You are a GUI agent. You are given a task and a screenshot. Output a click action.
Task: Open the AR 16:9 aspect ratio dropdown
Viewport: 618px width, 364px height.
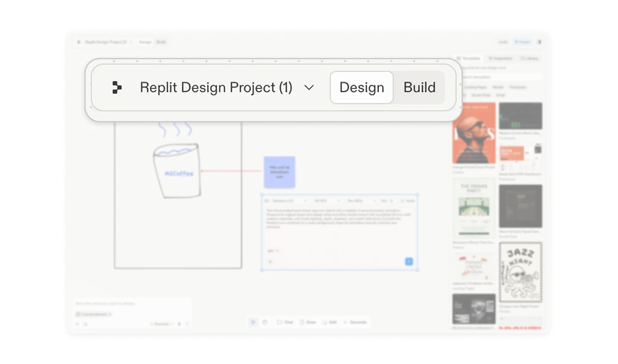point(326,201)
